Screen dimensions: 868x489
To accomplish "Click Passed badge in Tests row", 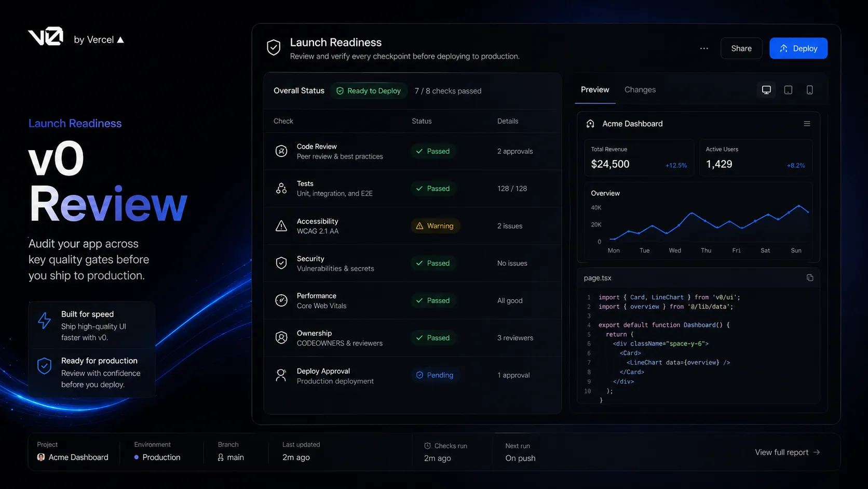I will 433,189.
